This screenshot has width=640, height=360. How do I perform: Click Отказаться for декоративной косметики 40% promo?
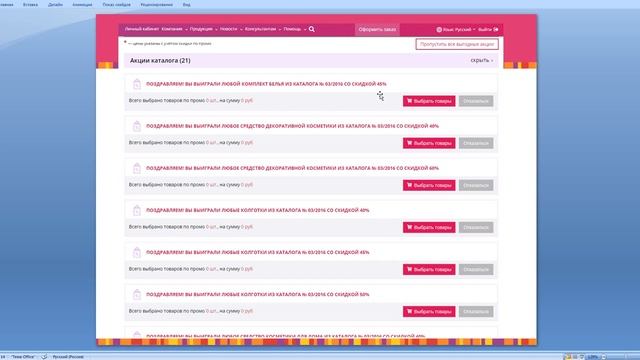point(476,143)
